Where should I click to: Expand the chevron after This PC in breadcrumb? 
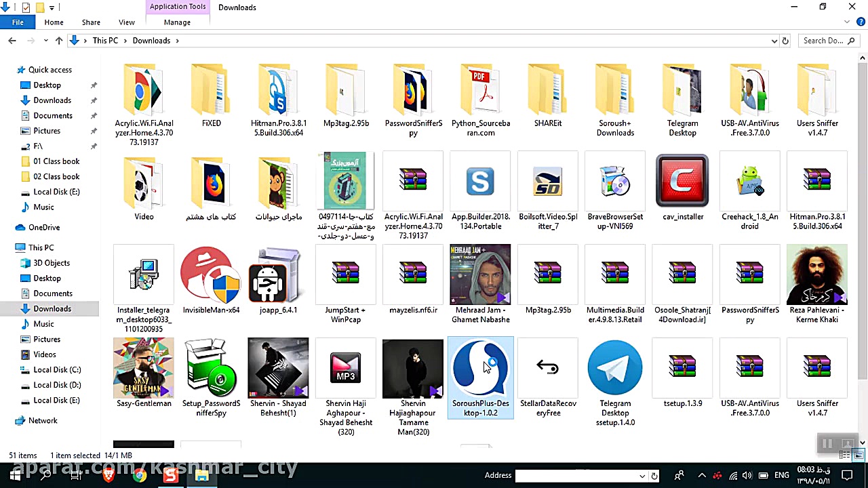pos(125,41)
